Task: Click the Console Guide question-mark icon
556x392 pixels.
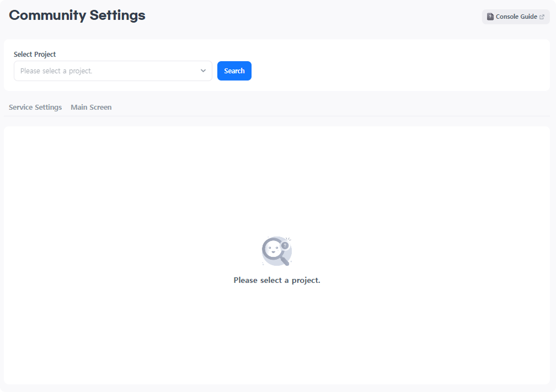Action: pos(490,17)
